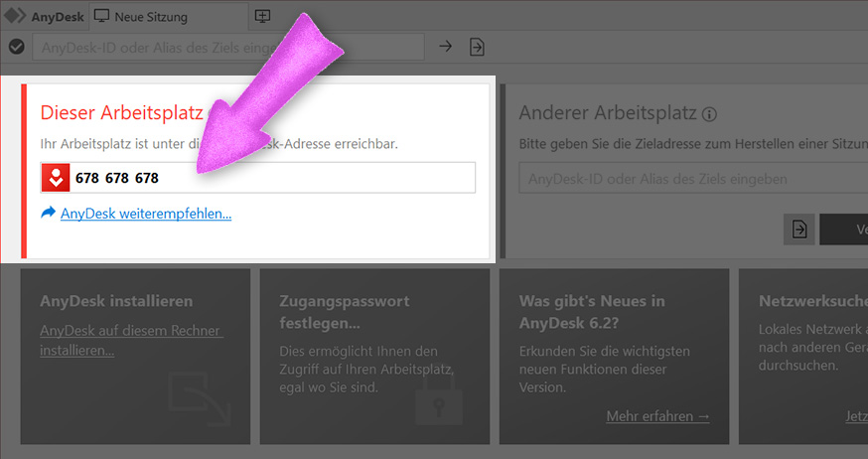The image size is (868, 459).
Task: Click the AnyDesk logo in title bar
Action: [x=15, y=16]
